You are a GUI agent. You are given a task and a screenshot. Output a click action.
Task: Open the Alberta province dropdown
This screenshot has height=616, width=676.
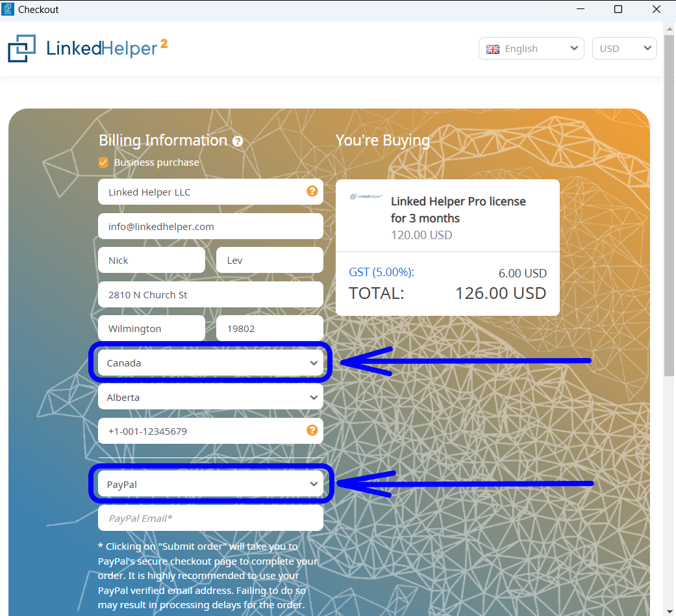pyautogui.click(x=210, y=397)
